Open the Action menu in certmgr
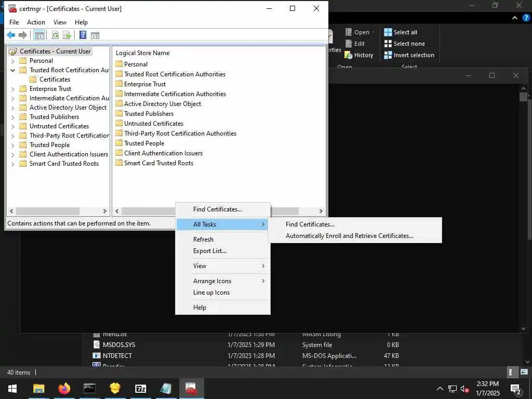Viewport: 532px width, 399px height. pyautogui.click(x=36, y=22)
